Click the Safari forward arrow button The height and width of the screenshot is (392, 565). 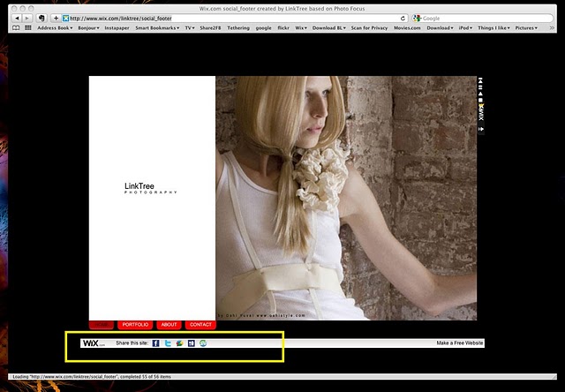(27, 18)
